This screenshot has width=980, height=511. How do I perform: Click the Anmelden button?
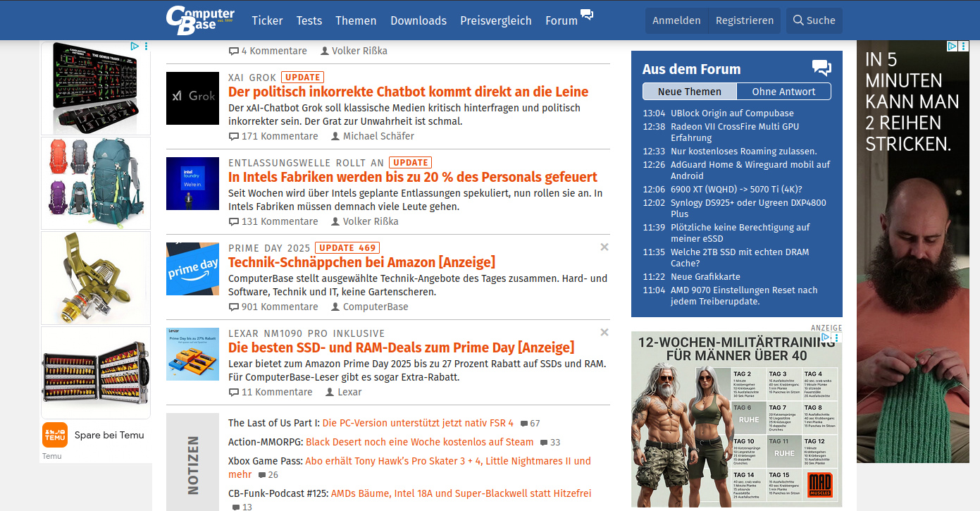click(x=676, y=20)
